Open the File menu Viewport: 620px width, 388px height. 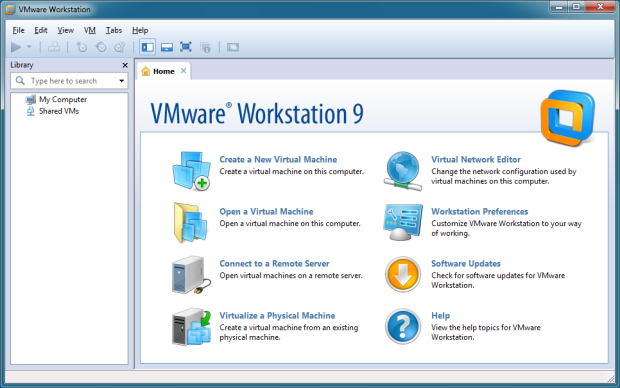point(18,30)
